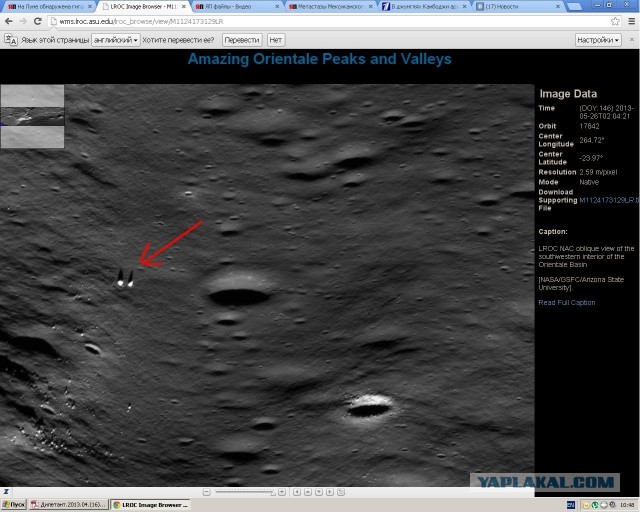
Task: Go forward in browser history
Action: pos(23,22)
